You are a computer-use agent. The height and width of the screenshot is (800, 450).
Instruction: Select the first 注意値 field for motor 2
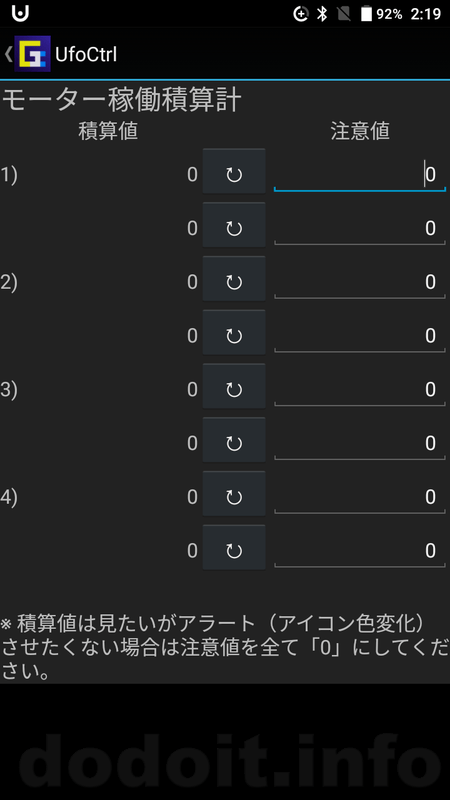coord(360,282)
